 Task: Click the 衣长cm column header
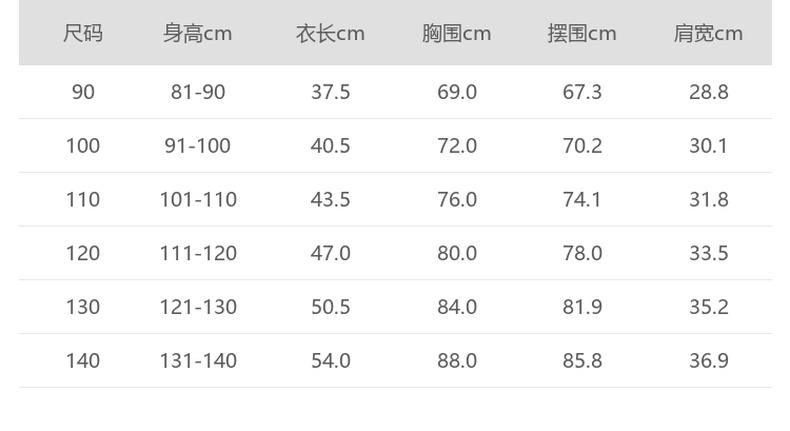coord(330,34)
